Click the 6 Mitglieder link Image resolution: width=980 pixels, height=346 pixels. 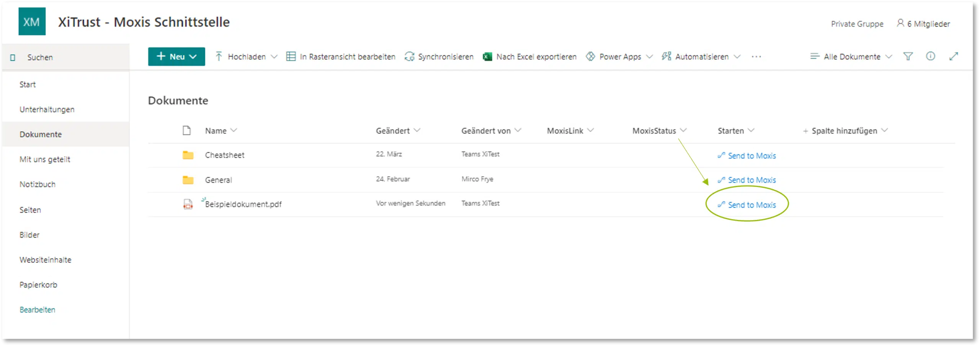(x=929, y=24)
